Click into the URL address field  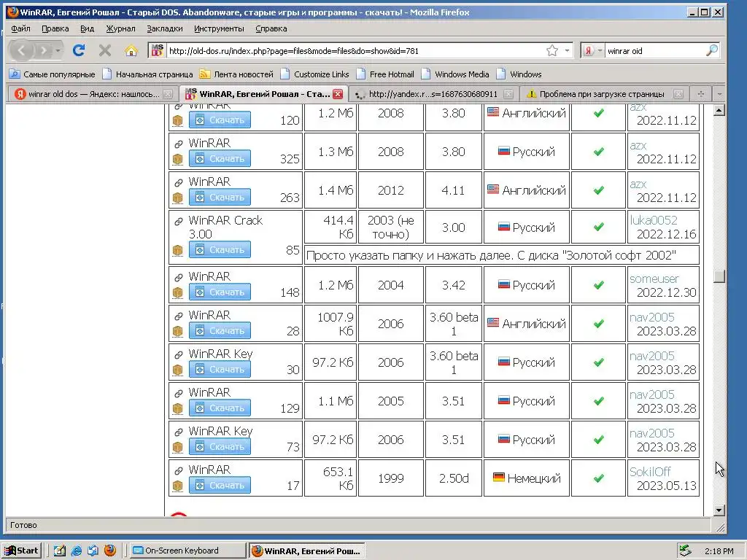(355, 50)
